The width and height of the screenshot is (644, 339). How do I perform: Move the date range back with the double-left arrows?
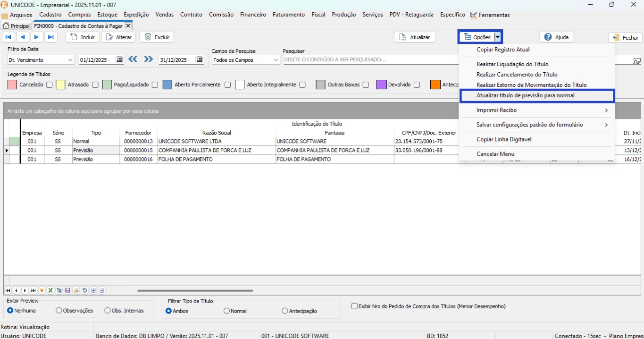click(133, 59)
